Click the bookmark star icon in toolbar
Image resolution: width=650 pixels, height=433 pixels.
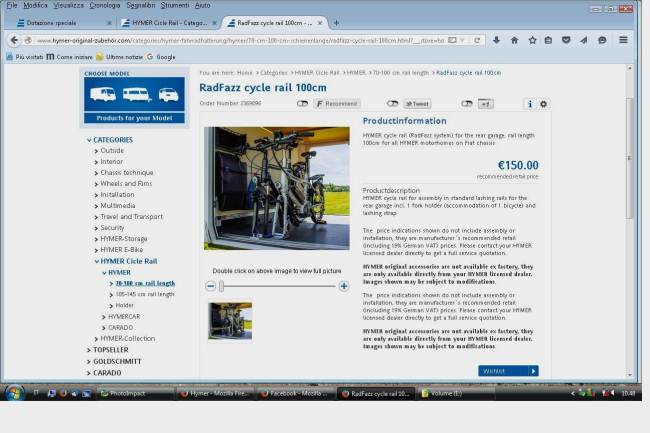coord(531,40)
